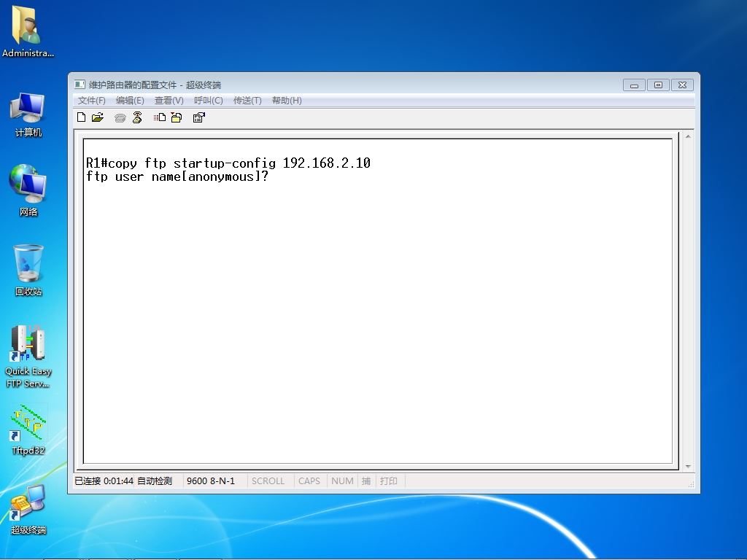Click the Call (telephone) toolbar icon

point(120,117)
